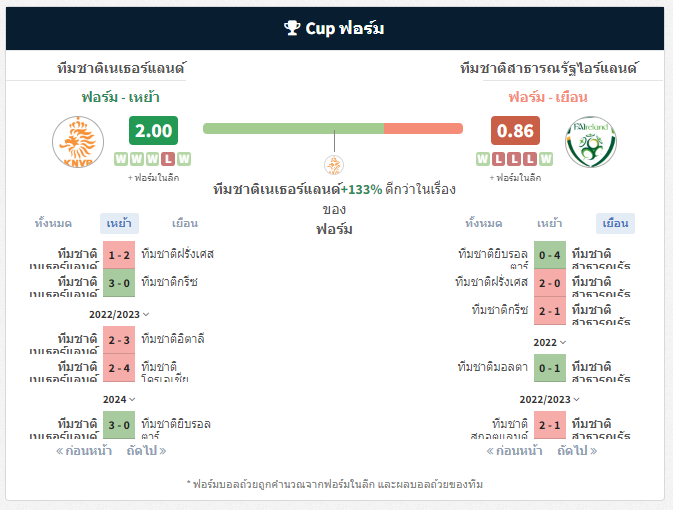Expand 2024 season dropdown on Netherlands side
This screenshot has width=673, height=510.
pyautogui.click(x=119, y=400)
